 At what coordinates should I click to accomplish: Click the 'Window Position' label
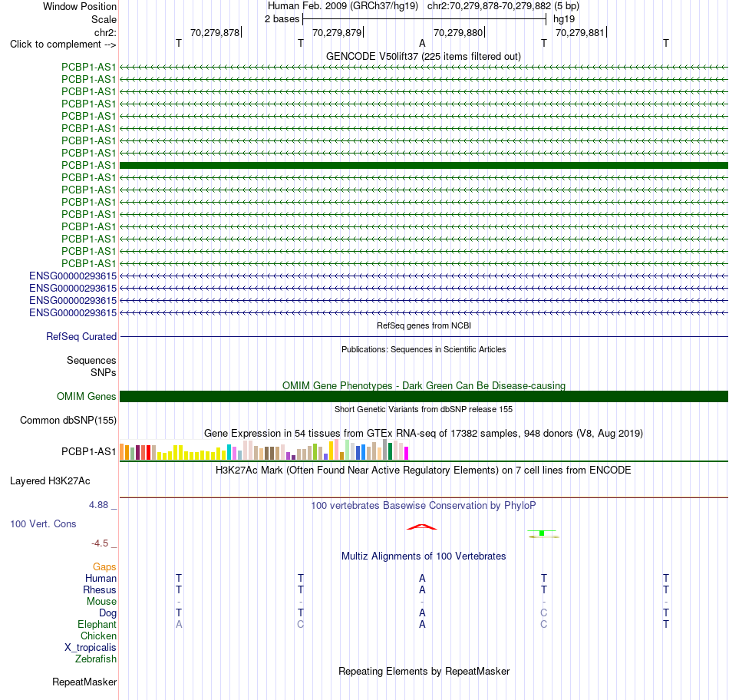pos(80,6)
